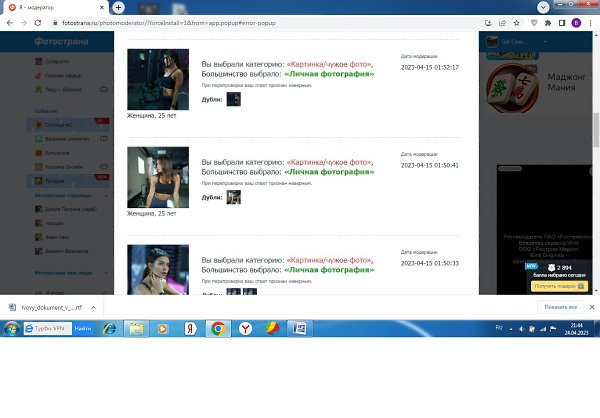Screen dimensions: 600x418
Task: Open the Word document taskbar icon
Action: tap(300, 328)
